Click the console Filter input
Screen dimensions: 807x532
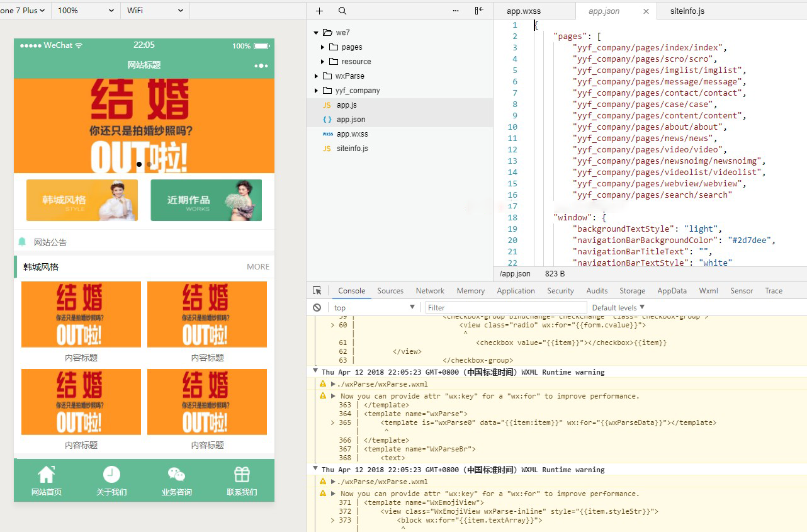(x=505, y=307)
